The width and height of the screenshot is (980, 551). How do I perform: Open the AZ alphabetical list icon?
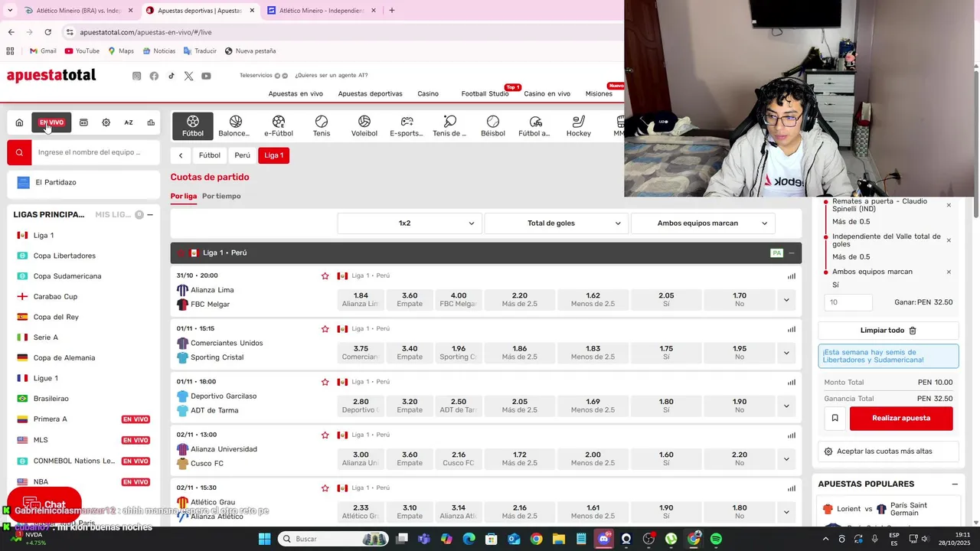(129, 122)
